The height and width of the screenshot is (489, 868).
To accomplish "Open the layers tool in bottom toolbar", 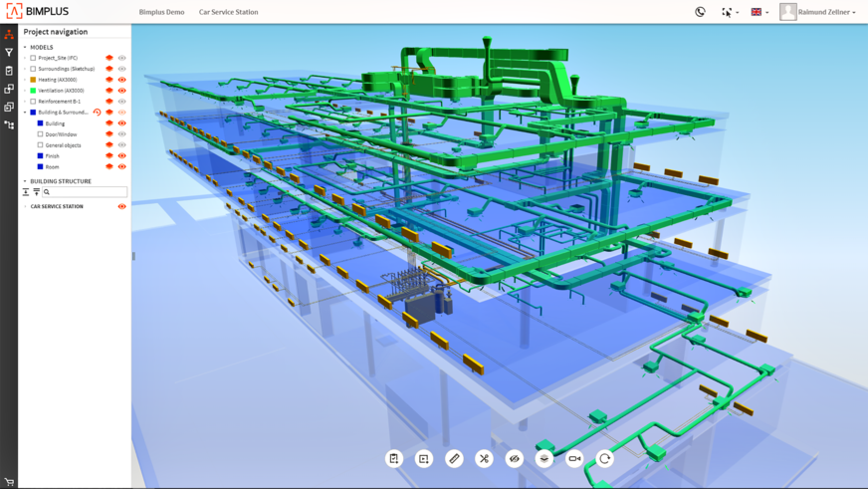I will [544, 458].
